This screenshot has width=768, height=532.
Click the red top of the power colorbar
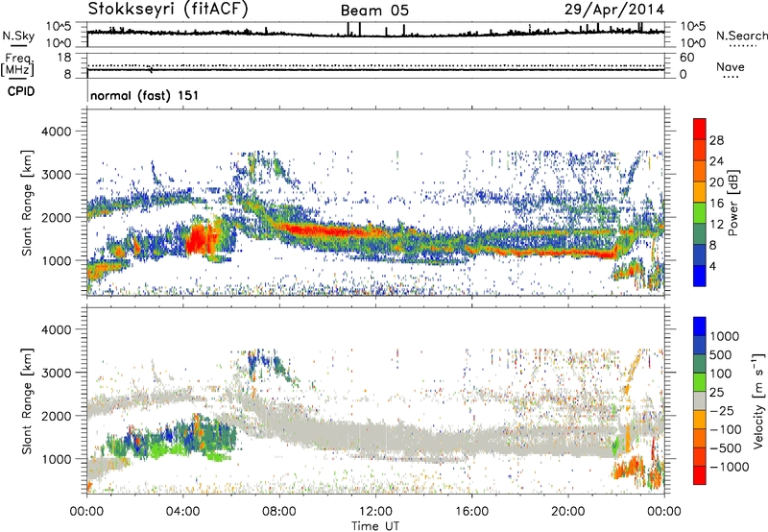click(x=700, y=127)
